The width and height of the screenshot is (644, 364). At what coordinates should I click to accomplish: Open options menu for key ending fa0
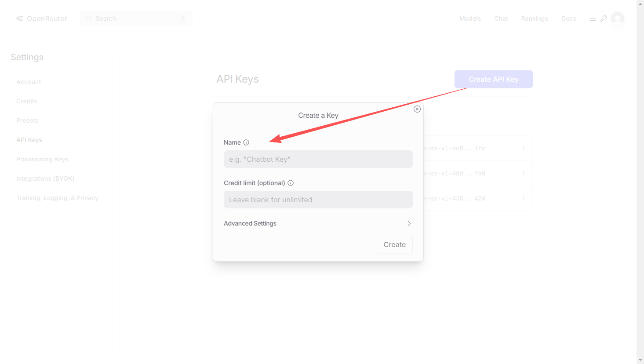coord(524,173)
